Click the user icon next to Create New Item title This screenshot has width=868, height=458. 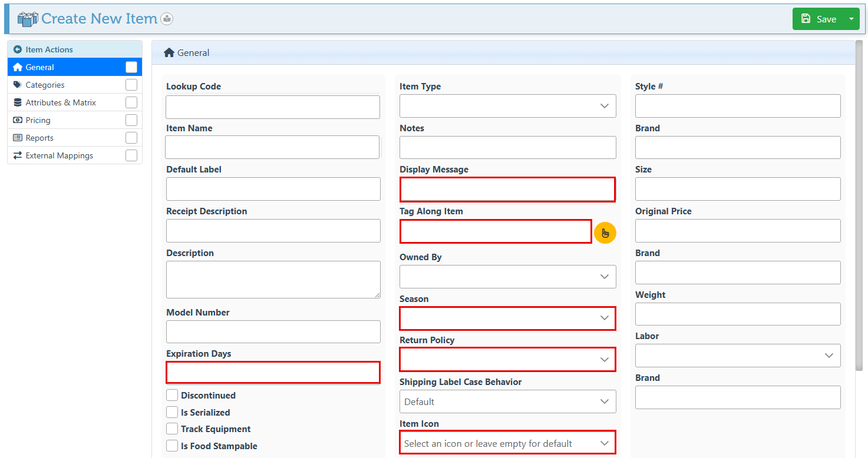click(x=167, y=19)
